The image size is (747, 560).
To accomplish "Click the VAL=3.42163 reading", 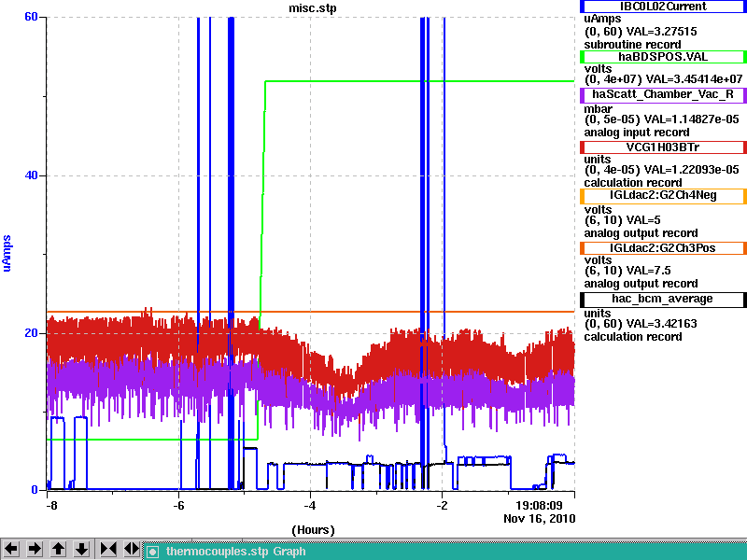I will [661, 324].
